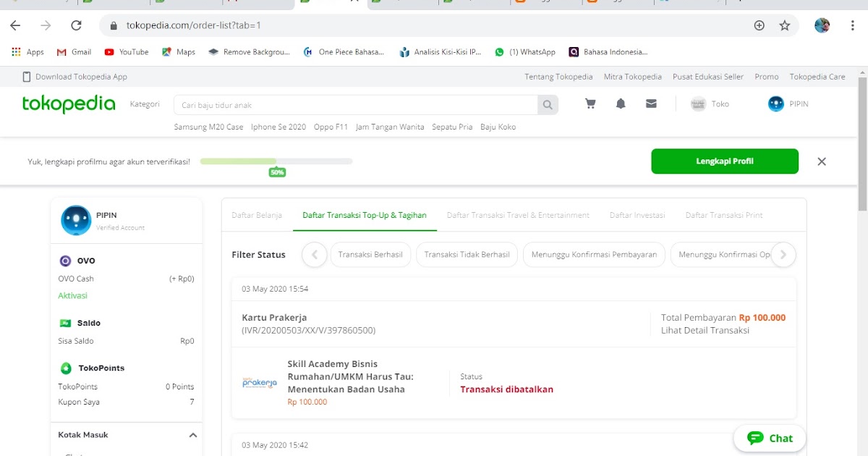Open YouTube bookmark

[x=127, y=52]
